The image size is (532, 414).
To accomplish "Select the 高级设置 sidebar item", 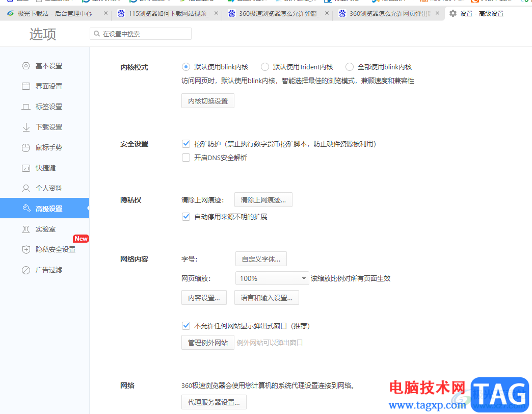I will tap(44, 208).
